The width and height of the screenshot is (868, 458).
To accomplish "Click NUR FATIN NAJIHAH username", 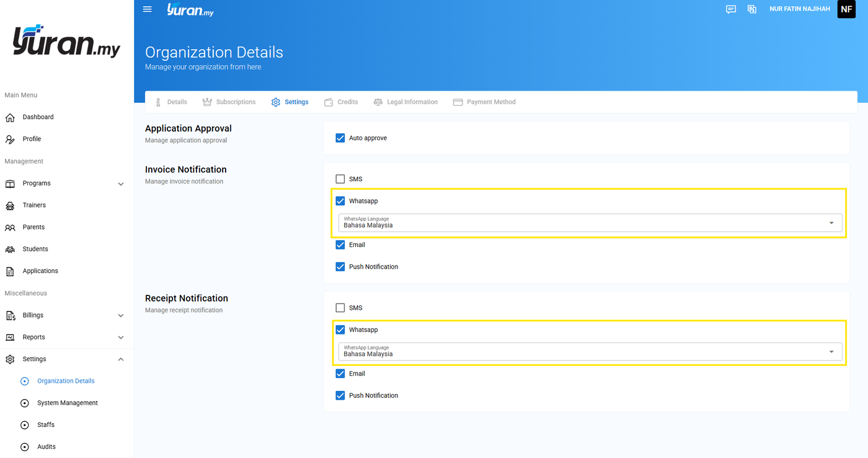I will [799, 9].
